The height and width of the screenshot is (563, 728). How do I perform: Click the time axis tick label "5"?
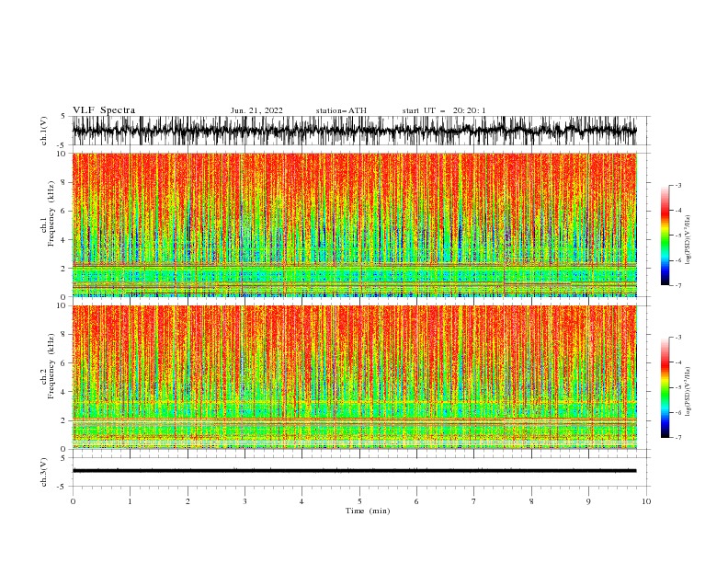point(359,501)
